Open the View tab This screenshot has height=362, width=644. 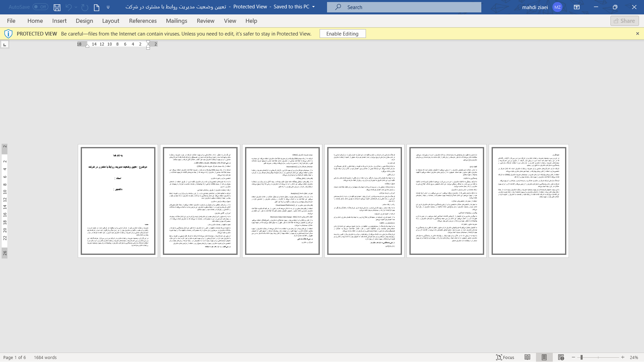point(230,21)
